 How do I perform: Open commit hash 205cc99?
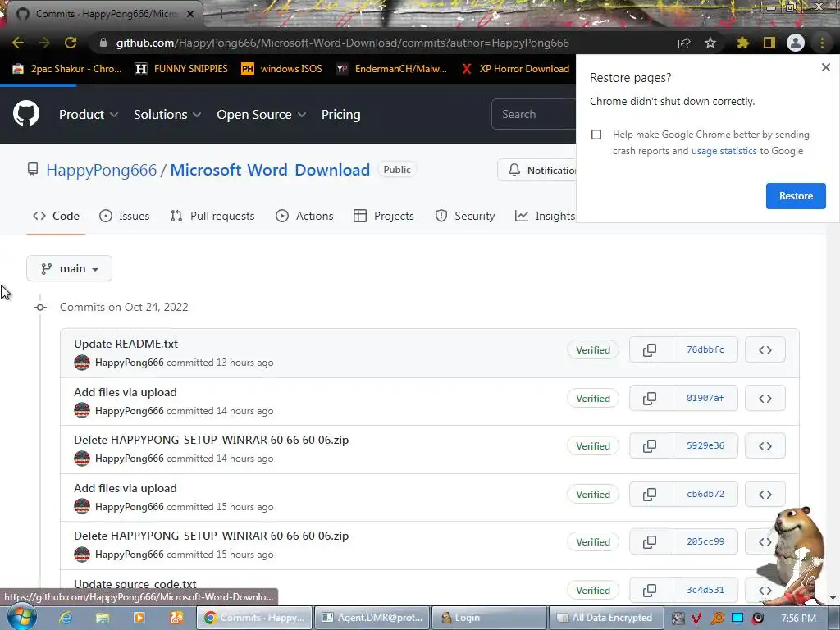(x=705, y=541)
